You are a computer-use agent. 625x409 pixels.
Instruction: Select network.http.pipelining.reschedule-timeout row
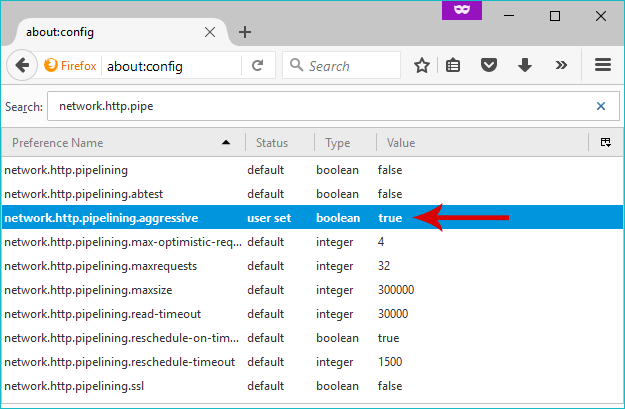click(x=312, y=362)
